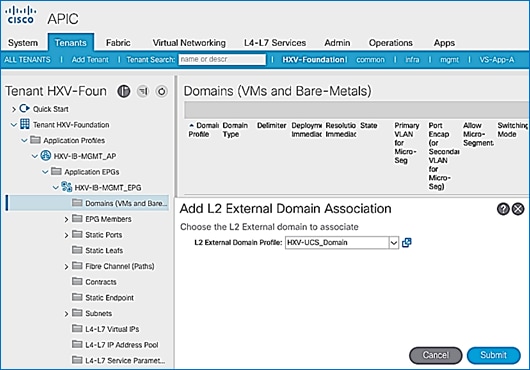Refresh the tenant navigation tree
The width and height of the screenshot is (530, 370).
click(162, 91)
